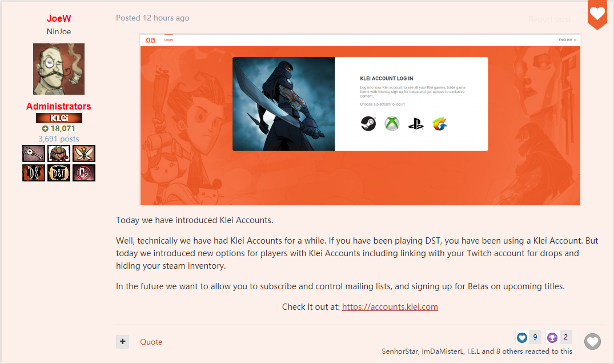Viewport: 614px width, 364px height.
Task: Select the turkey character badge icon
Action: [59, 153]
